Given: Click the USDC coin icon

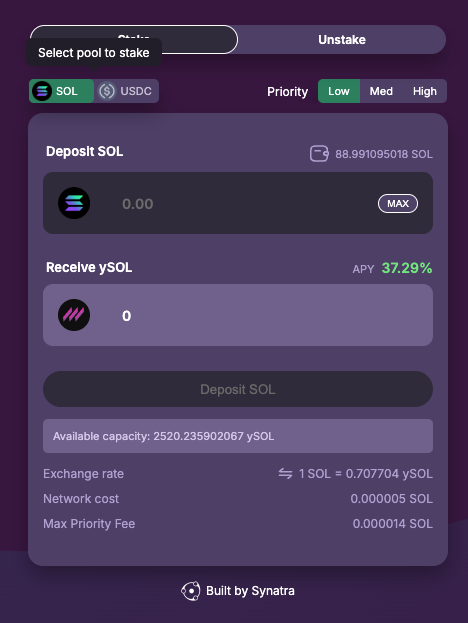Looking at the screenshot, I should click(x=106, y=91).
